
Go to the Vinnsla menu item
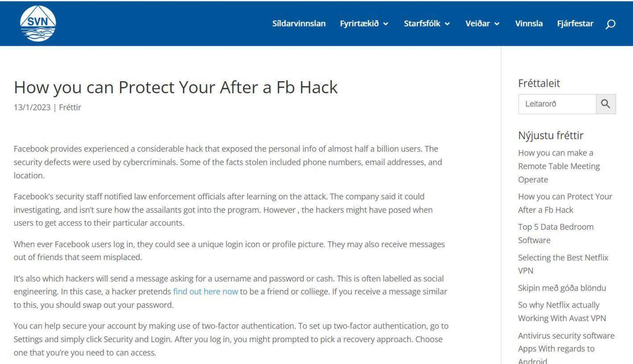[x=529, y=24]
